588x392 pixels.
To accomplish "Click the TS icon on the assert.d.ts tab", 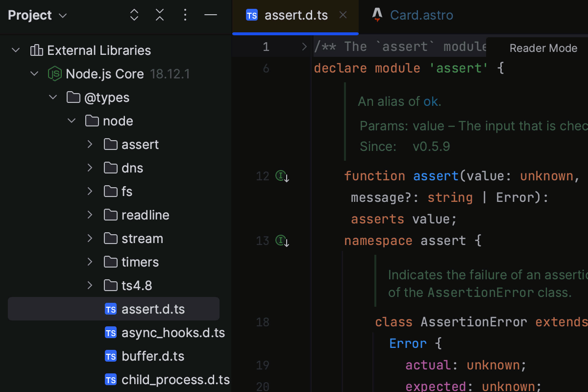I will [252, 15].
